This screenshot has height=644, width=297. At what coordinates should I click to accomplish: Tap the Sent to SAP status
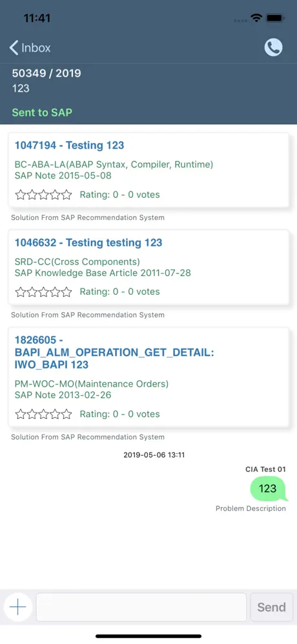[42, 112]
